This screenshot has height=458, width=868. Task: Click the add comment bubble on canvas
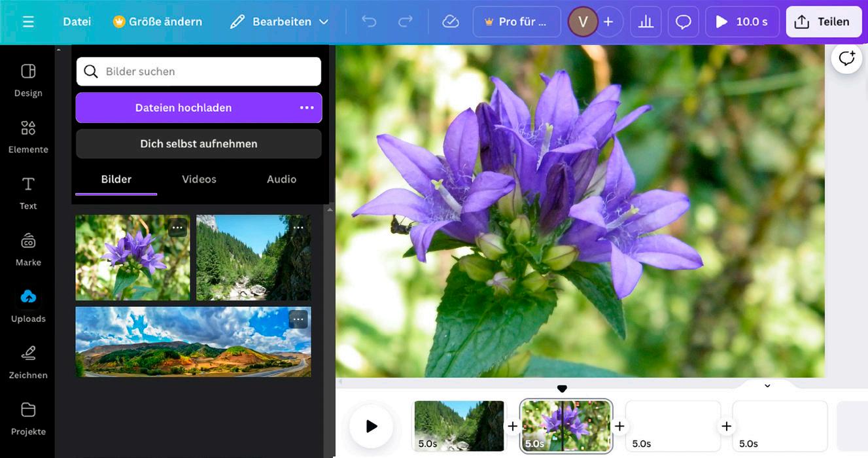coord(846,58)
